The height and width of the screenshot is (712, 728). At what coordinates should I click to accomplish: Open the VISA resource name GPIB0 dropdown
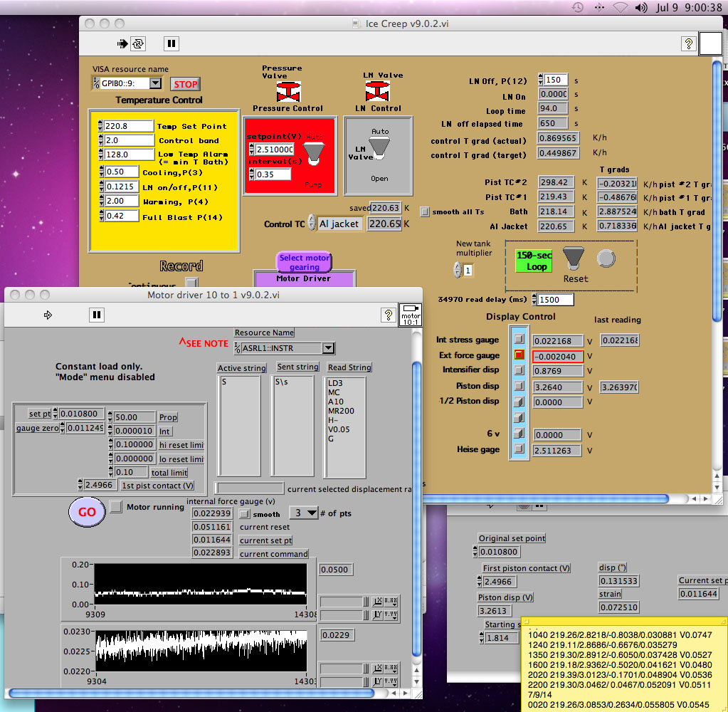coord(155,83)
